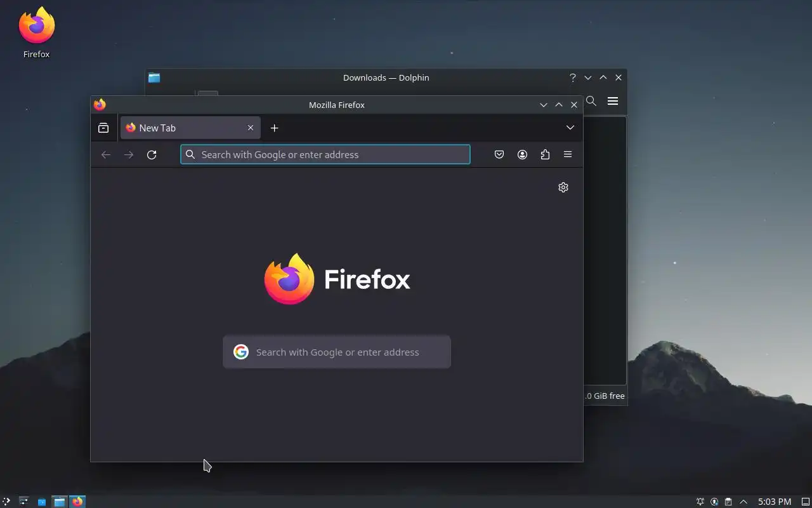Open Discover store from taskbar
Viewport: 812px width, 508px height.
click(41, 501)
